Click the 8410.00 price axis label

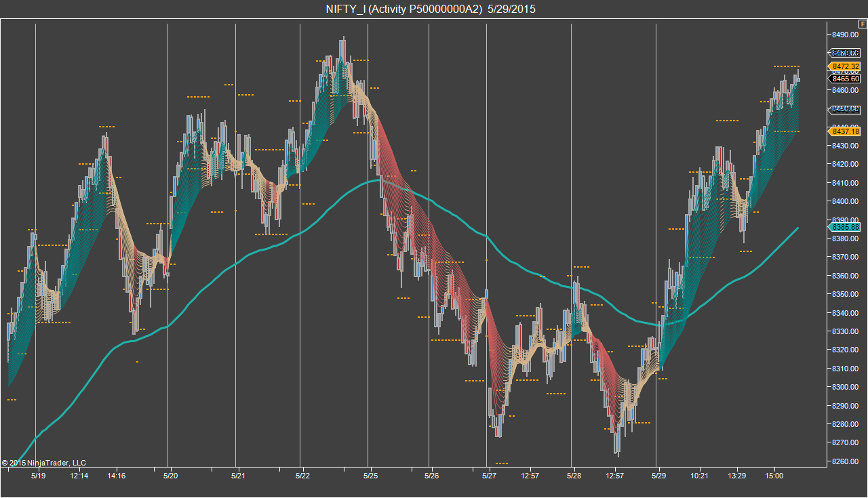846,183
